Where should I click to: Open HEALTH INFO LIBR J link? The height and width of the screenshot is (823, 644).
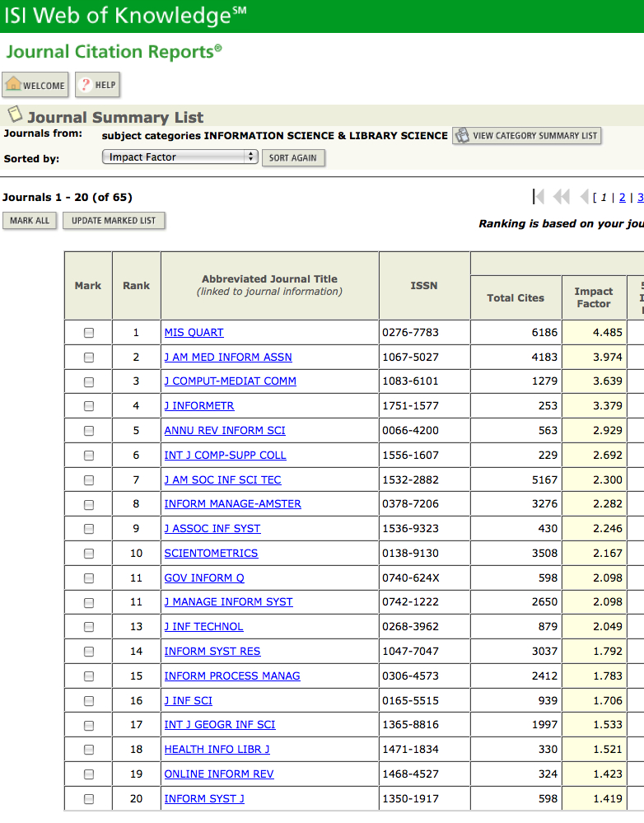[217, 750]
